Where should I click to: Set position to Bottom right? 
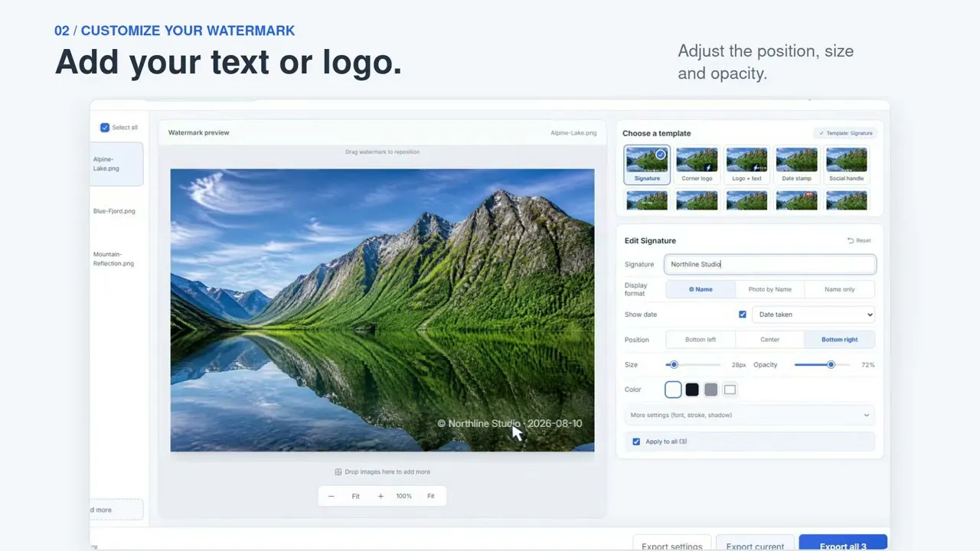point(840,340)
